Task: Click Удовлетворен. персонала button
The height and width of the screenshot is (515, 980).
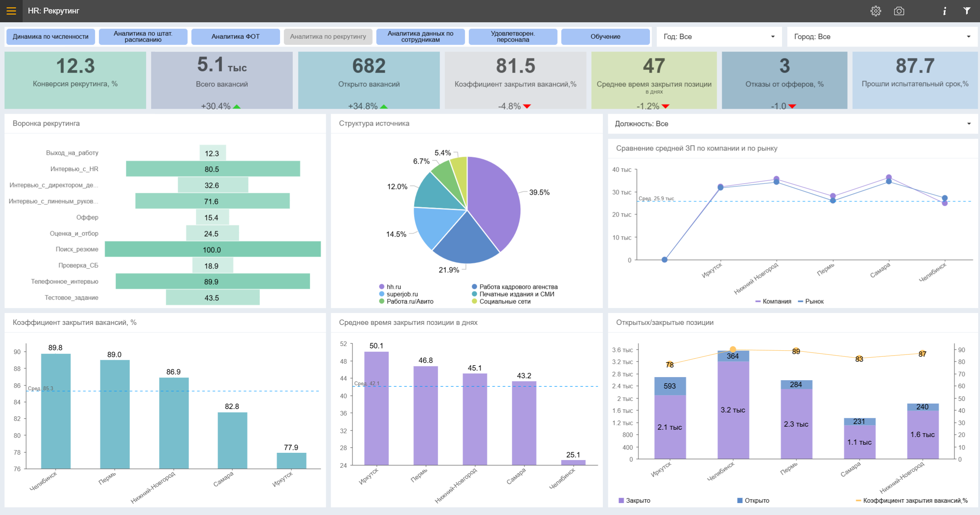Action: (x=513, y=37)
